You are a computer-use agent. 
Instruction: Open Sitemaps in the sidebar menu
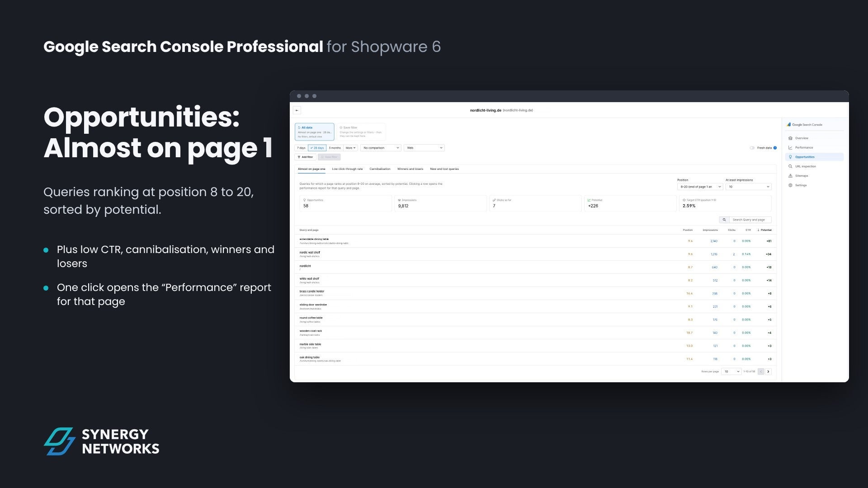tap(814, 176)
